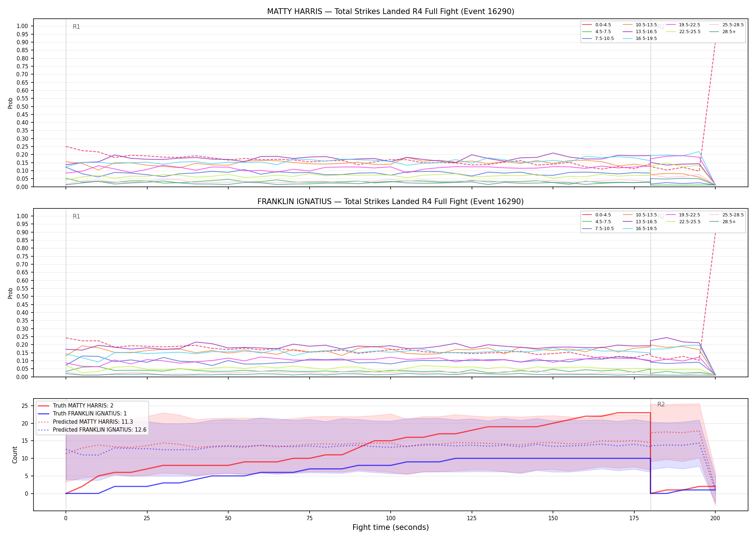Pick the 19.5-22.5 legend entry in Franklin Ignatius chart
Viewport: 756px width, 540px height.
(x=683, y=215)
